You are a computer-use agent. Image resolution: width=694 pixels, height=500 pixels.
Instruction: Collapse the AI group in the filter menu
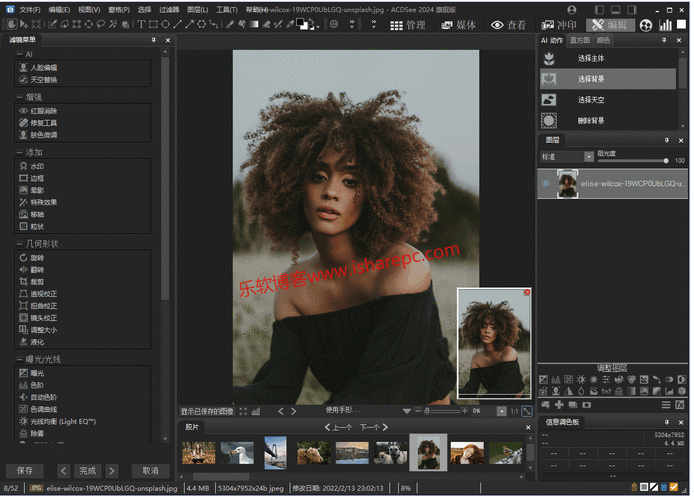(19, 53)
